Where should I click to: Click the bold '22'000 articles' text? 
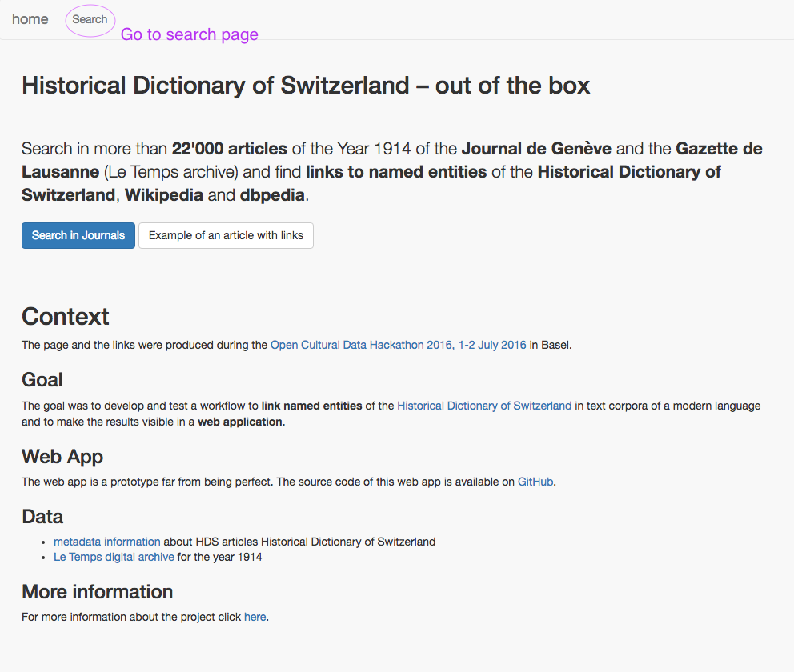click(x=230, y=148)
